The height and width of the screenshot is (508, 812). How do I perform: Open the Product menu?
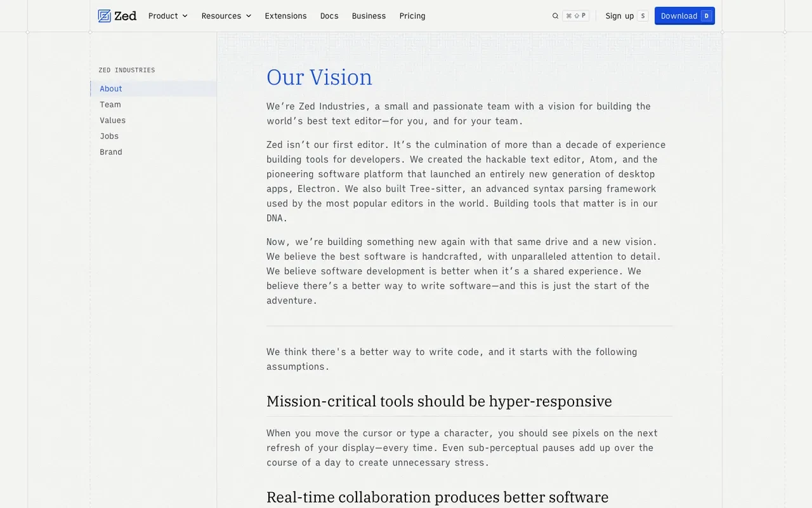pos(168,16)
